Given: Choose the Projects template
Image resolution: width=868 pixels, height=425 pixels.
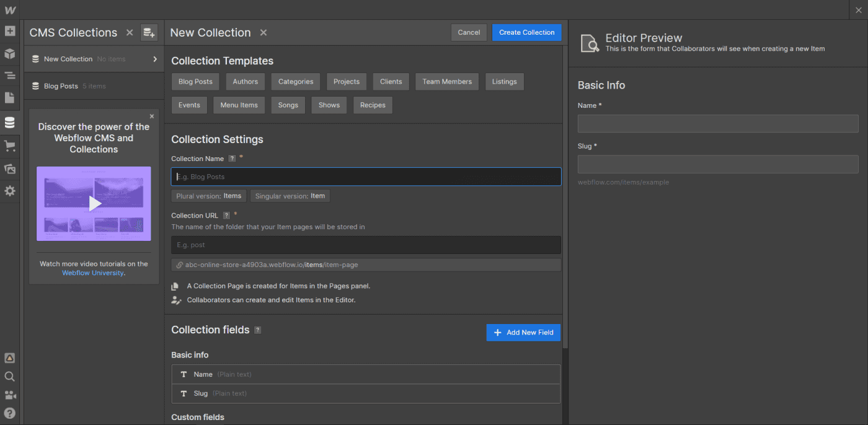Looking at the screenshot, I should pos(347,82).
